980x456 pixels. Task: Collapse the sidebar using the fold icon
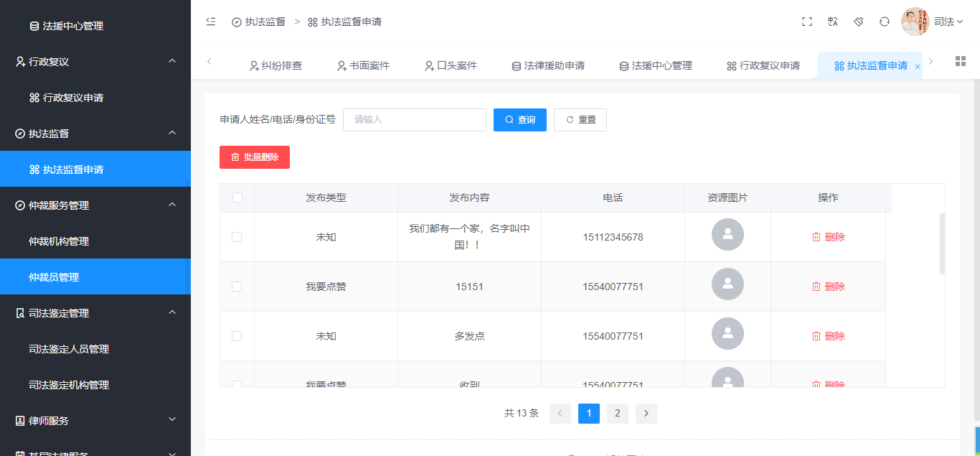211,22
